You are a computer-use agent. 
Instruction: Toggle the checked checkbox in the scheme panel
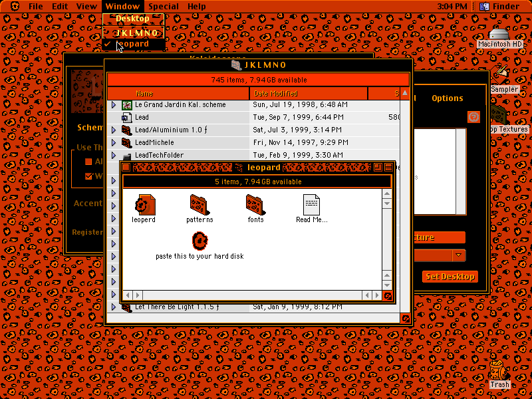[x=89, y=176]
